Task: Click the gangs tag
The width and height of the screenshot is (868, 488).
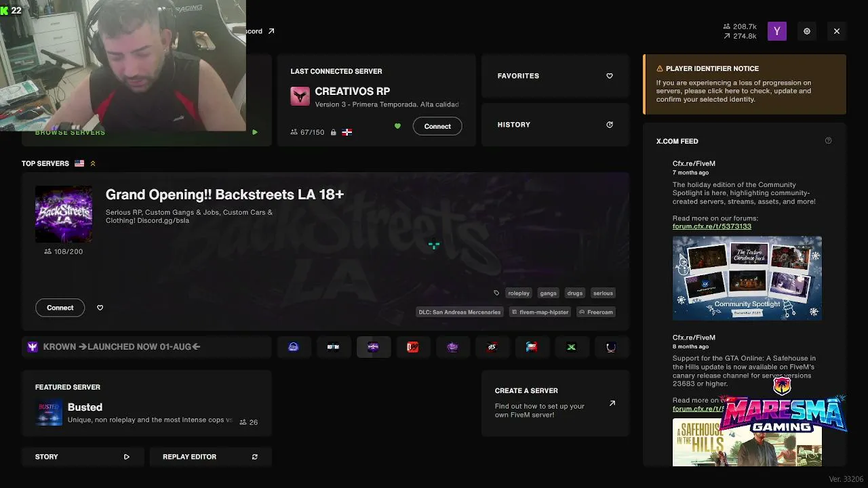Action: pyautogui.click(x=548, y=293)
